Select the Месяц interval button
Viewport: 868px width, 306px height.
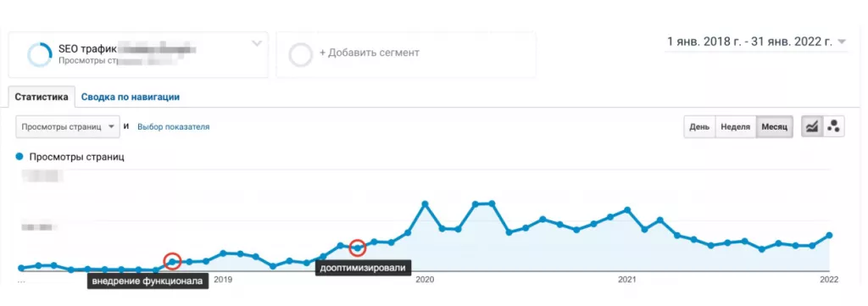[775, 126]
